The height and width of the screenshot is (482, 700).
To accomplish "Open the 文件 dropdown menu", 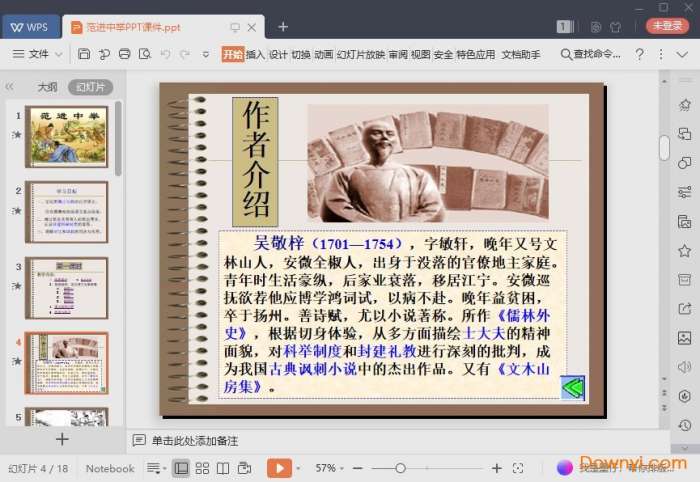I will [x=38, y=54].
